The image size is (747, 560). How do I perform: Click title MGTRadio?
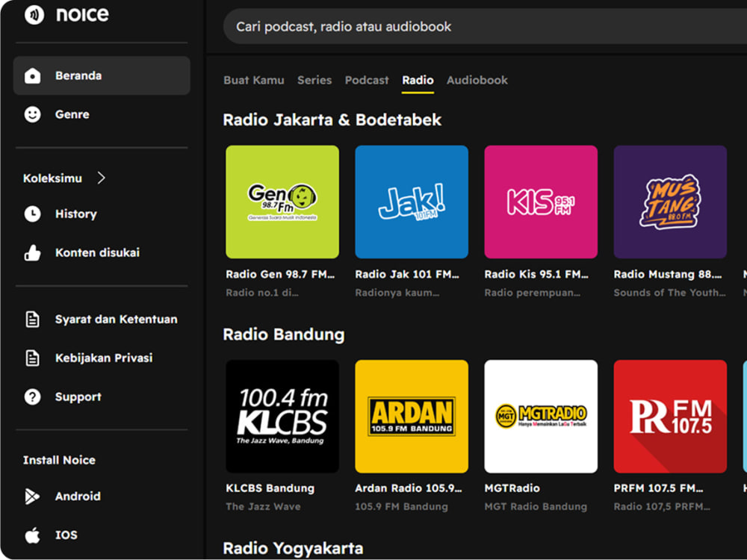tap(512, 488)
